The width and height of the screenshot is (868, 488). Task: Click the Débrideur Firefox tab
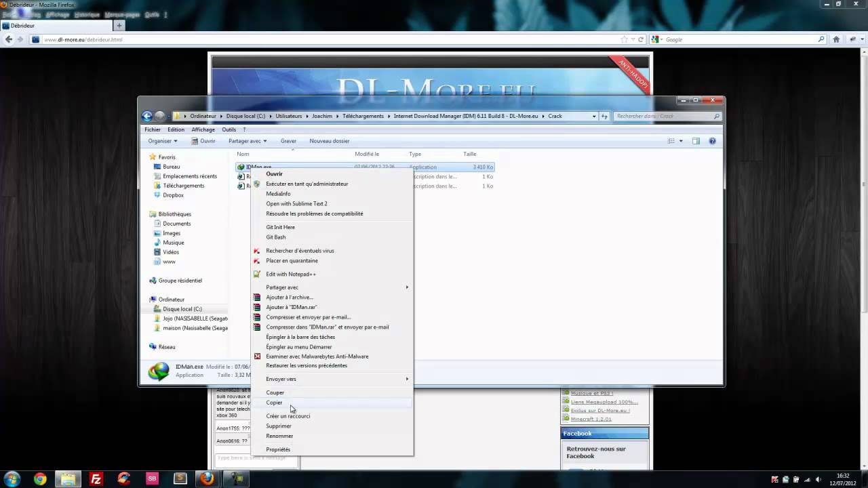[57, 26]
